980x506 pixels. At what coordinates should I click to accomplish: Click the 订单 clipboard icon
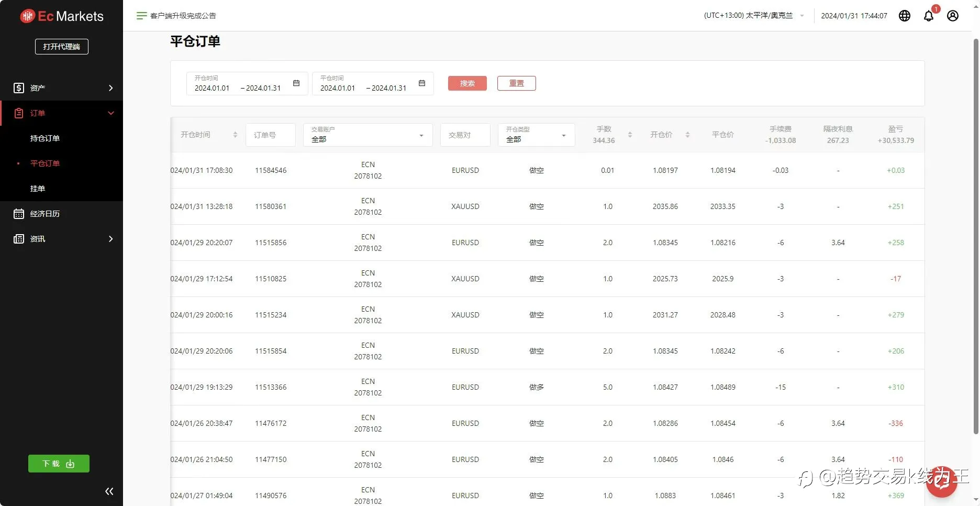pyautogui.click(x=19, y=113)
